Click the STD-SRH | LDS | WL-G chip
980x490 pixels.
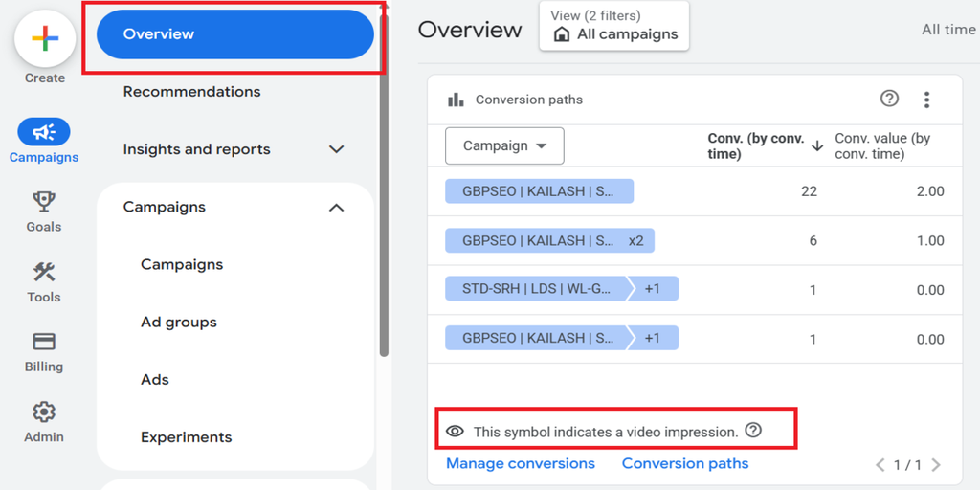536,289
